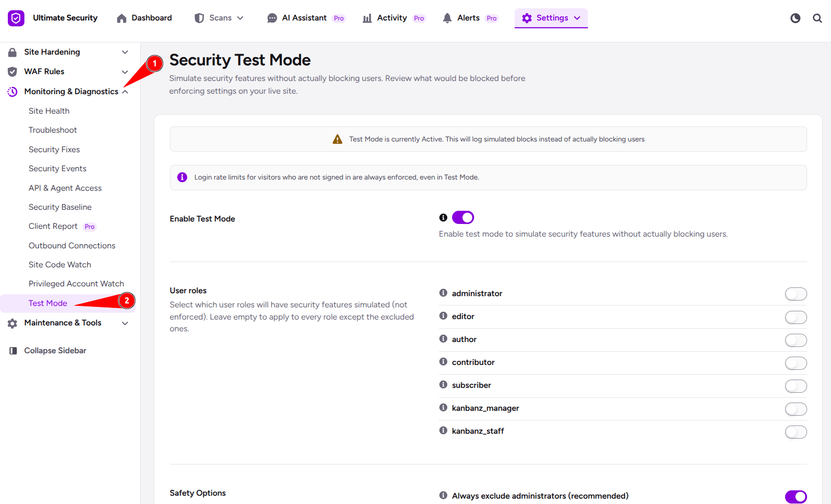Toggle the editor role switch
This screenshot has height=504, width=831.
[x=796, y=317]
